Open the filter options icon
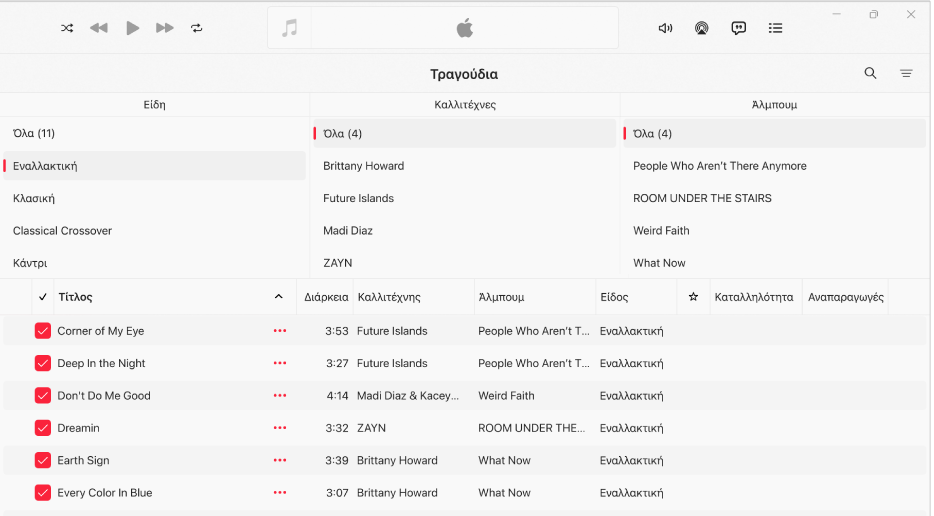This screenshot has height=516, width=934. tap(906, 73)
